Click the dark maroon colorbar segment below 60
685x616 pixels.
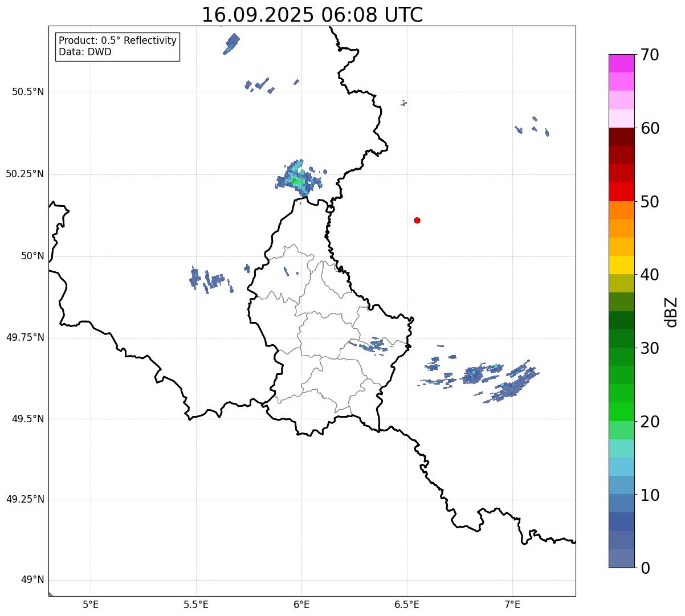(622, 137)
